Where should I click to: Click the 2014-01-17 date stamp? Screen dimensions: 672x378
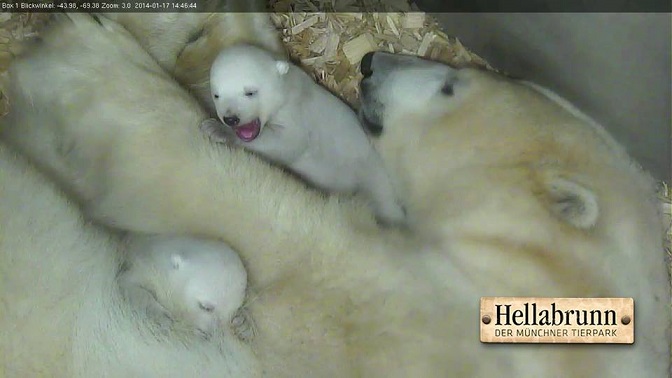click(x=150, y=6)
